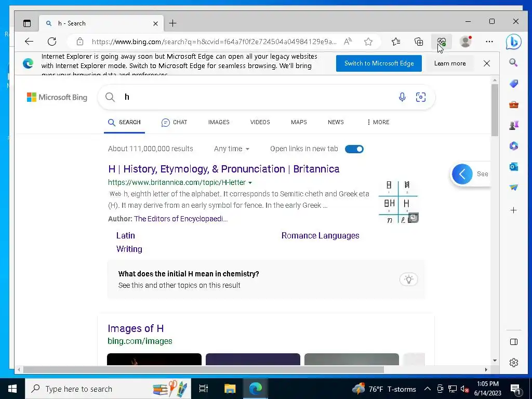Open 'The Editors of Encyclopaedi...' author link

click(181, 219)
